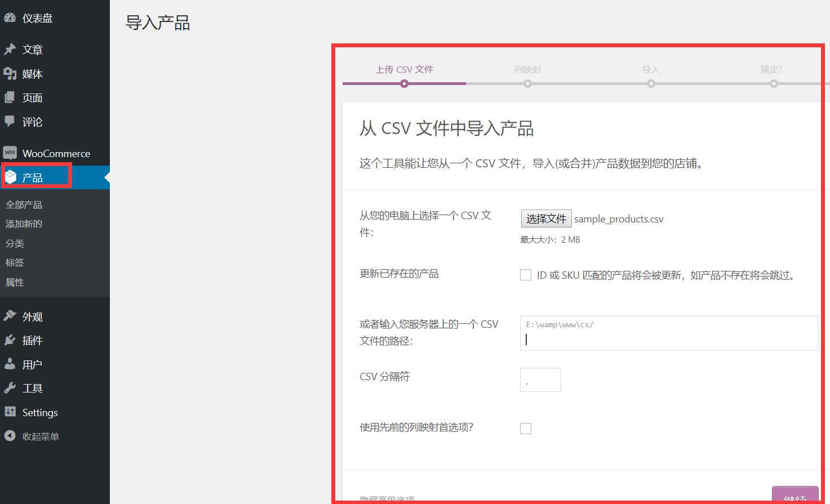Click the 页面 pages icon
Screen dimensions: 830x504
pos(10,97)
